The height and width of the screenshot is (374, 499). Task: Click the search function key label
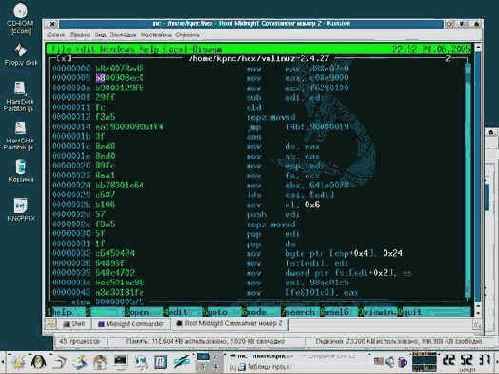tap(301, 312)
